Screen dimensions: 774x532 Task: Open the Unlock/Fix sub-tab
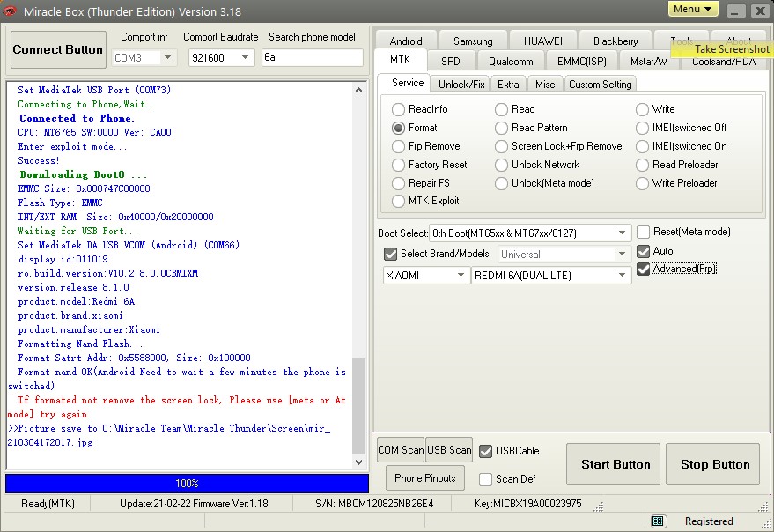point(461,84)
